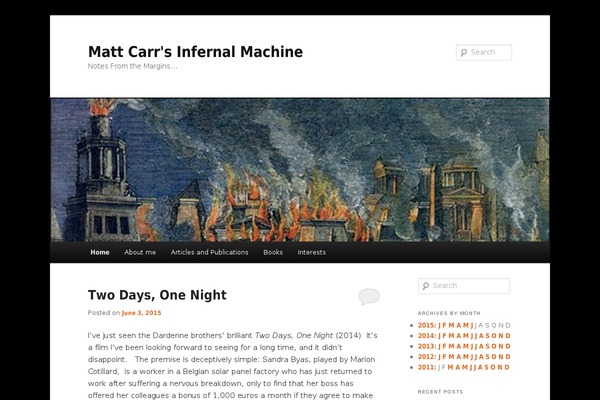Click the magnifier icon in header search
The image size is (600, 400).
pyautogui.click(x=464, y=53)
